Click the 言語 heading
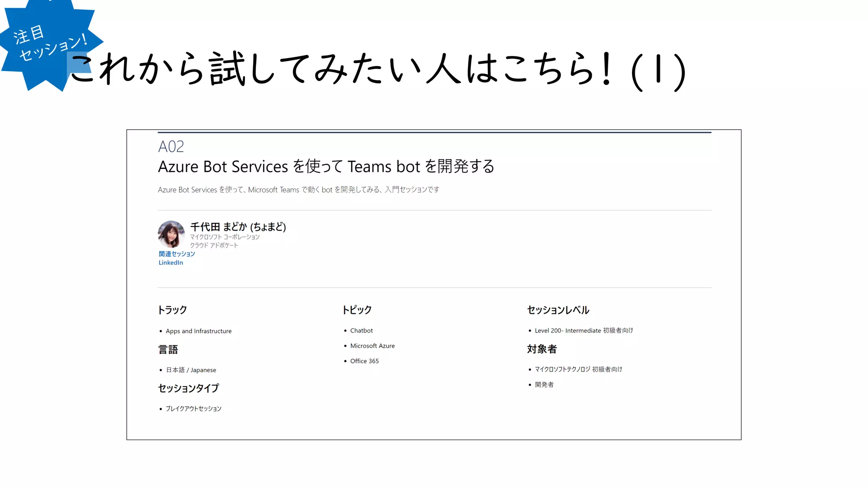868x488 pixels. coord(168,349)
